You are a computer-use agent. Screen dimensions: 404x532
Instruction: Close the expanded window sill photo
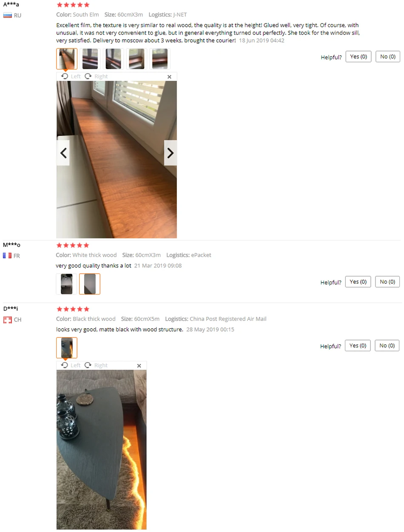[x=169, y=77]
